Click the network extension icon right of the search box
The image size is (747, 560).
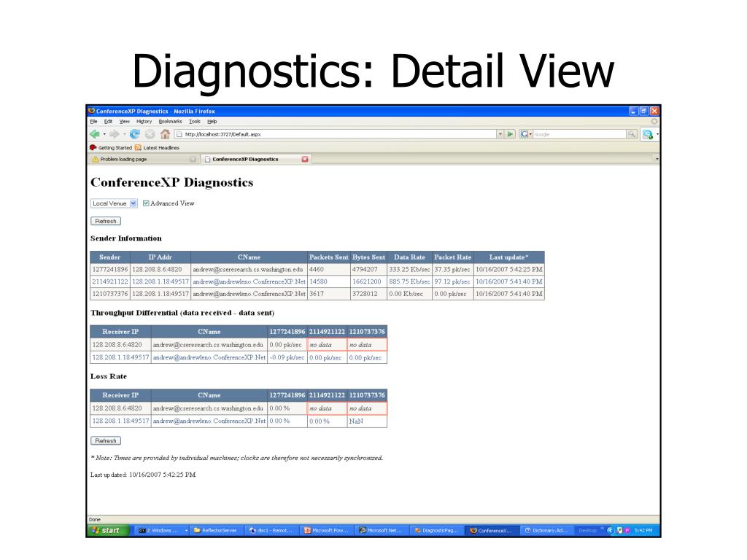[x=648, y=135]
